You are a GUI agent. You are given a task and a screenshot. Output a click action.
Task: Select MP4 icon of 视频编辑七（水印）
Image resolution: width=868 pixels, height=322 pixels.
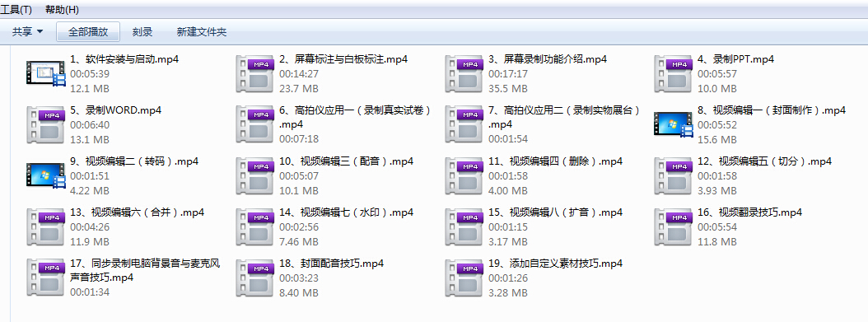coord(254,226)
